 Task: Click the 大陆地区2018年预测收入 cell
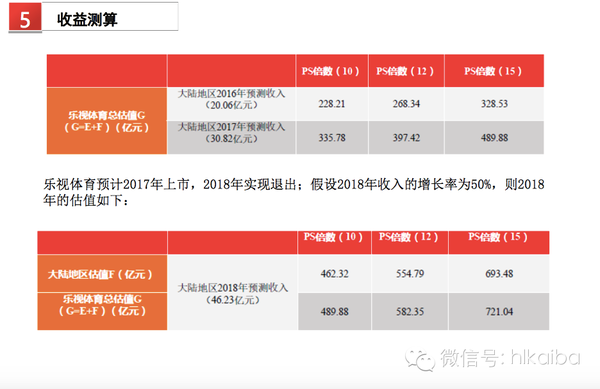(233, 293)
